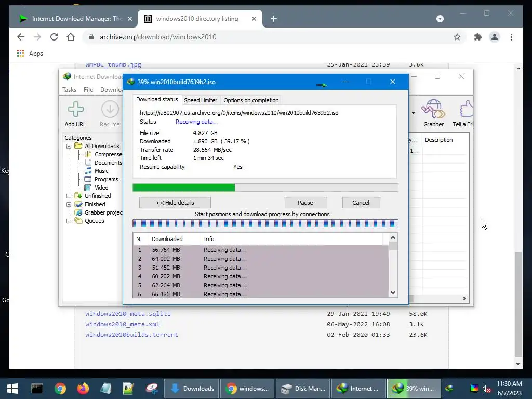The height and width of the screenshot is (399, 532).
Task: Switch to Options on completion tab
Action: click(251, 100)
